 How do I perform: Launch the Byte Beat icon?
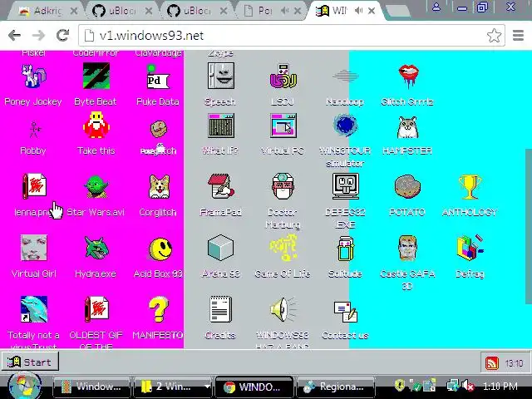coord(96,76)
